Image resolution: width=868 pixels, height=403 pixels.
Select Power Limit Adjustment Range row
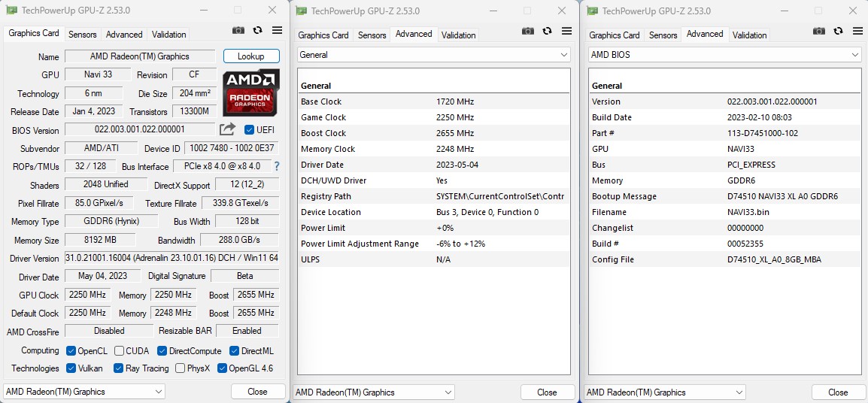point(433,244)
